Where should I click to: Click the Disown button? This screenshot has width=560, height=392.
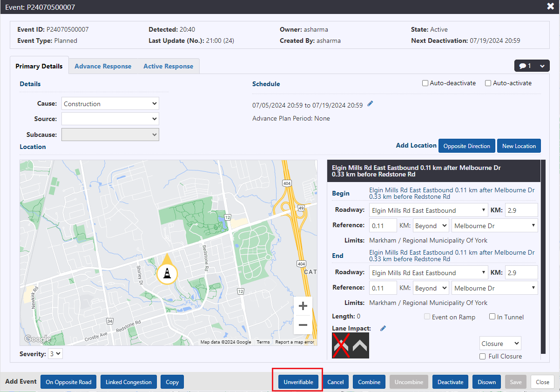[x=486, y=382]
